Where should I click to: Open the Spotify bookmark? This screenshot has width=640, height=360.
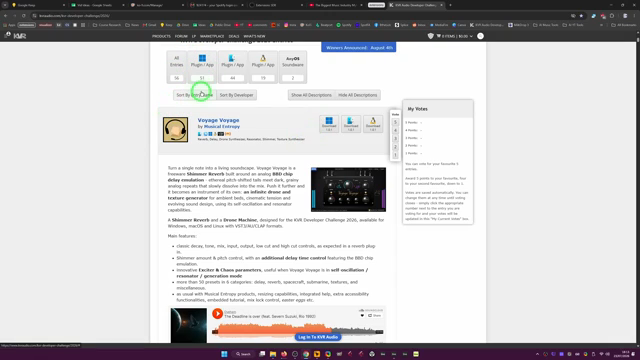tap(344, 25)
